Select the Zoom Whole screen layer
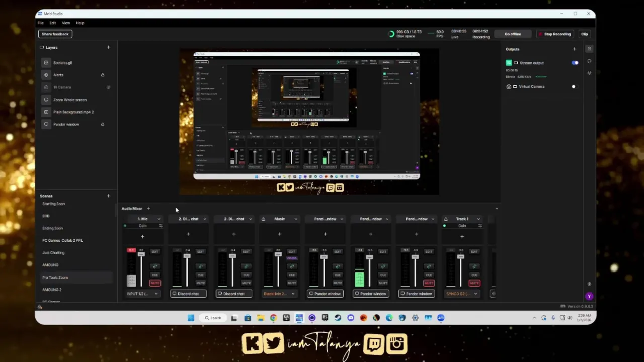 click(70, 100)
